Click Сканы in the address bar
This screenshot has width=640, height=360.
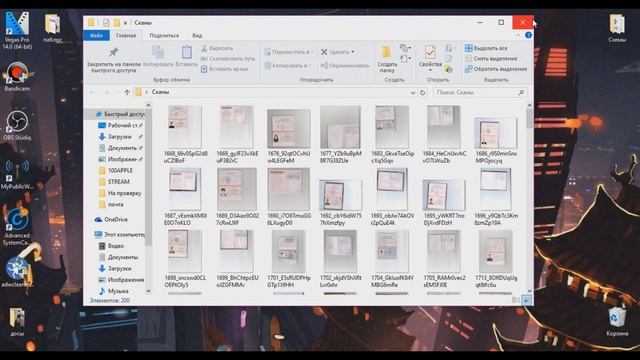point(160,92)
